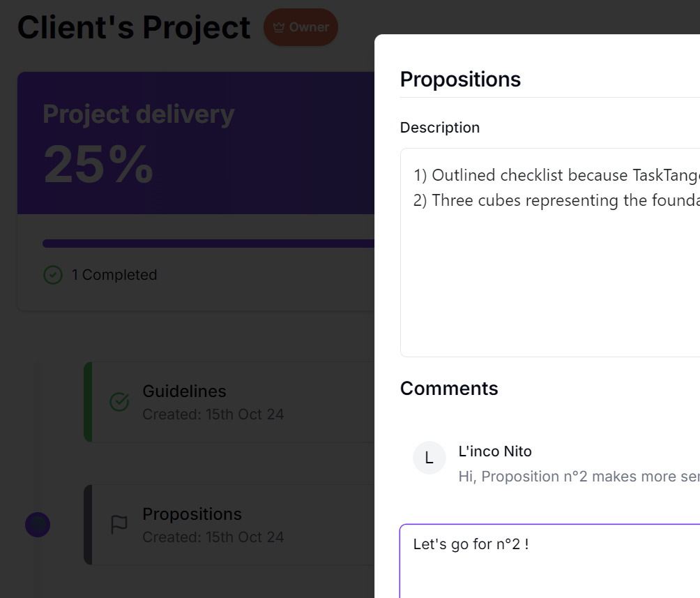700x598 pixels.
Task: Click inside the Description text area
Action: 550,253
